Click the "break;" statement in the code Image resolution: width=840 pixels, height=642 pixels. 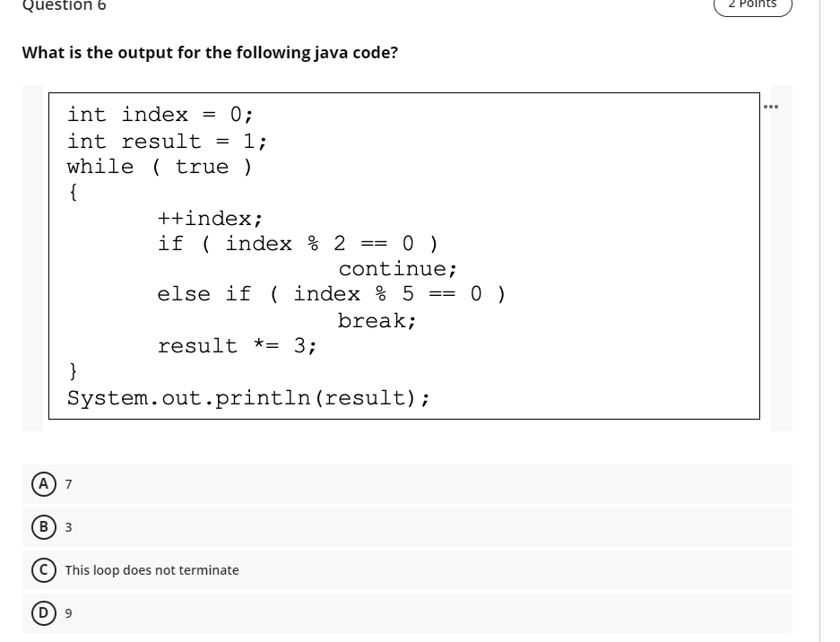coord(377,320)
